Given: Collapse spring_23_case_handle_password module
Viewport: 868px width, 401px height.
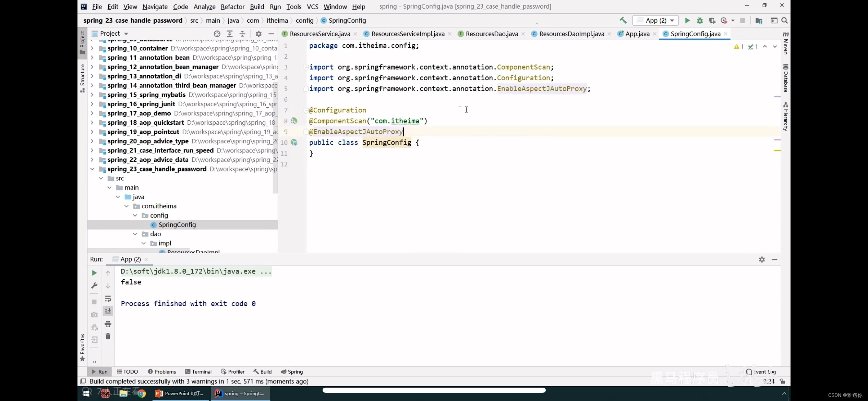Looking at the screenshot, I should pos(92,169).
